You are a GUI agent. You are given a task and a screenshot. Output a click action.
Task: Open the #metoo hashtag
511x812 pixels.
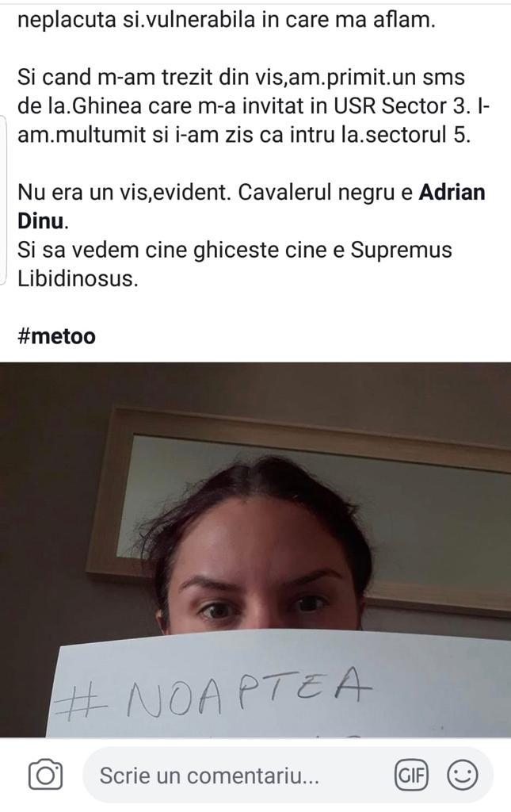56,336
